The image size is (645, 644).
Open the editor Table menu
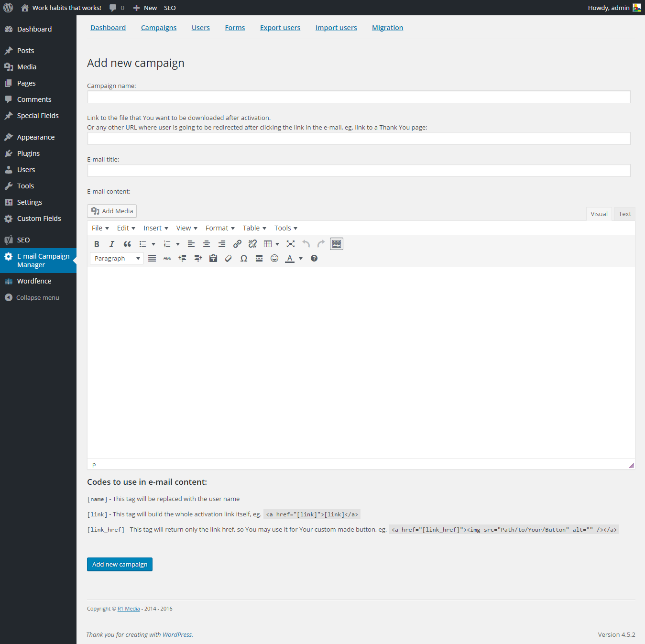(254, 228)
